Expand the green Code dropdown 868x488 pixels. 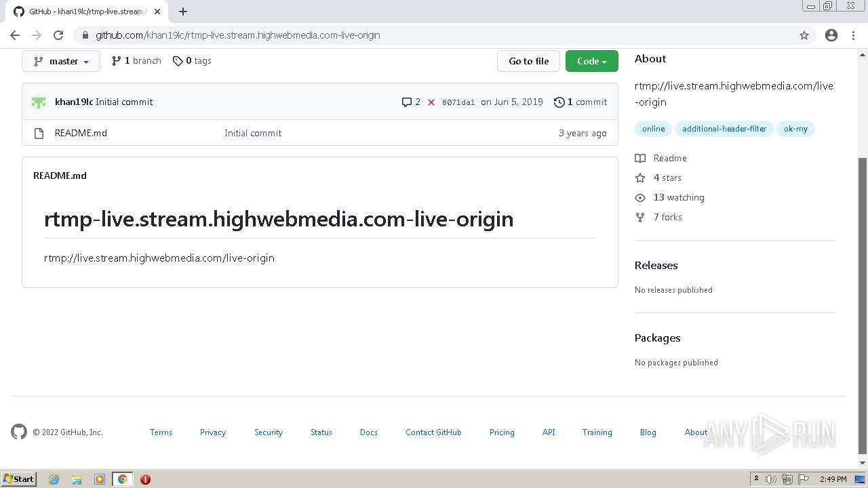(x=592, y=61)
